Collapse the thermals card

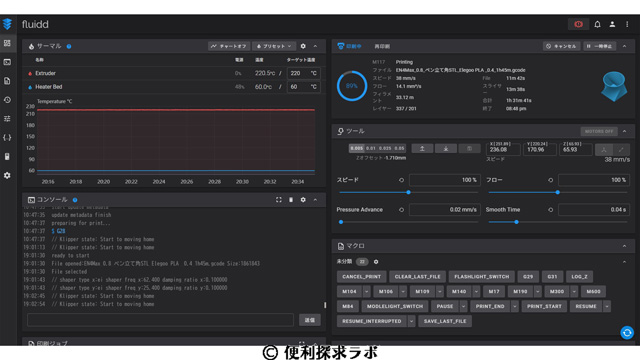pos(315,46)
